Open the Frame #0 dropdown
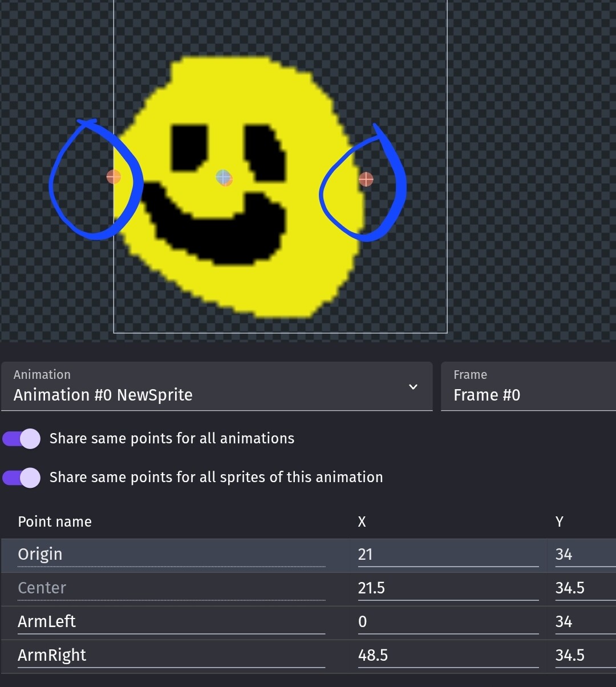Image resolution: width=616 pixels, height=687 pixels. [528, 386]
